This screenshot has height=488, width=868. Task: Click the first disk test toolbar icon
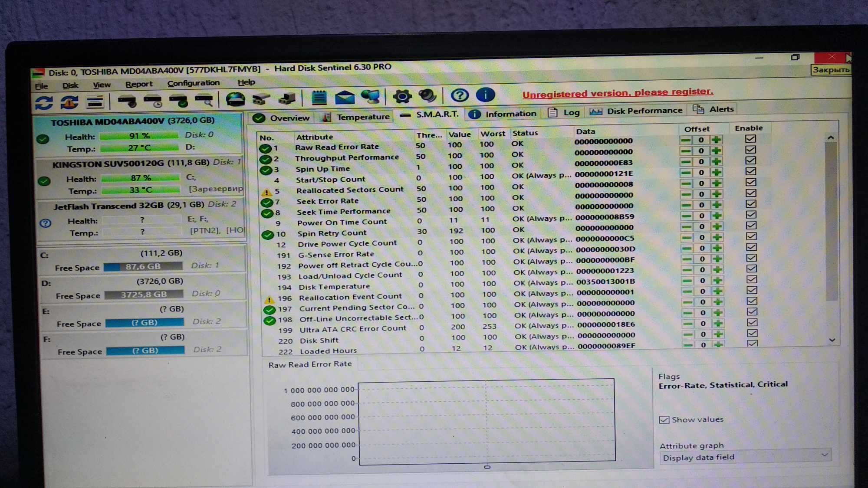(x=127, y=102)
